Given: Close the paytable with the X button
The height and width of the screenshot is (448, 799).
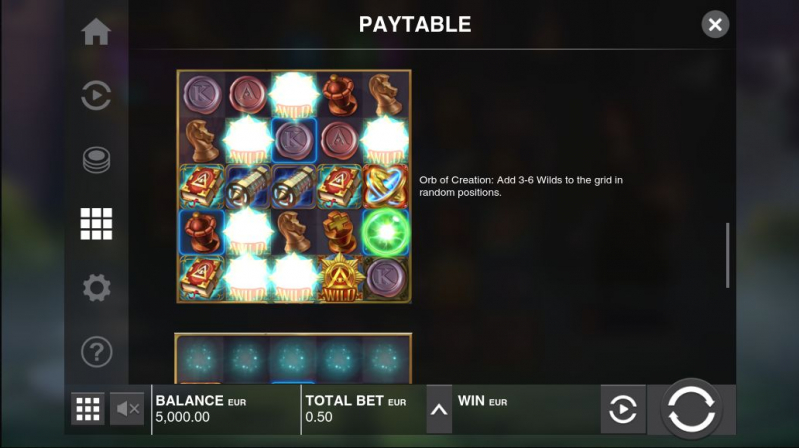Looking at the screenshot, I should (x=715, y=24).
